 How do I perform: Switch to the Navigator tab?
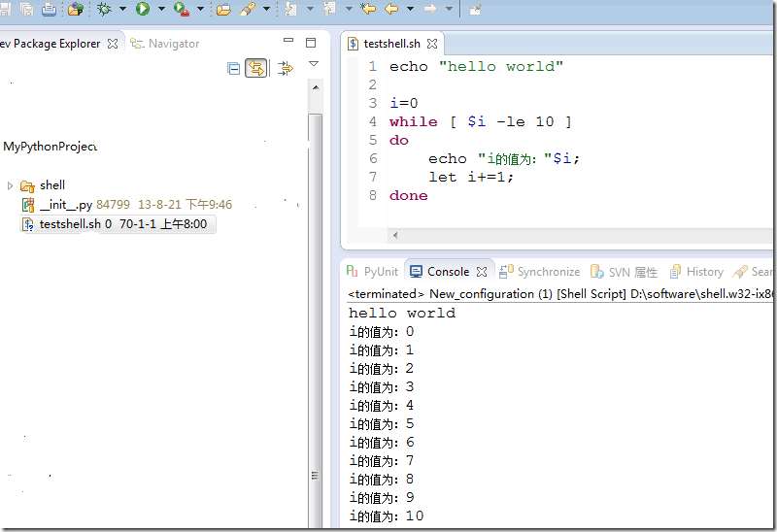coord(164,44)
